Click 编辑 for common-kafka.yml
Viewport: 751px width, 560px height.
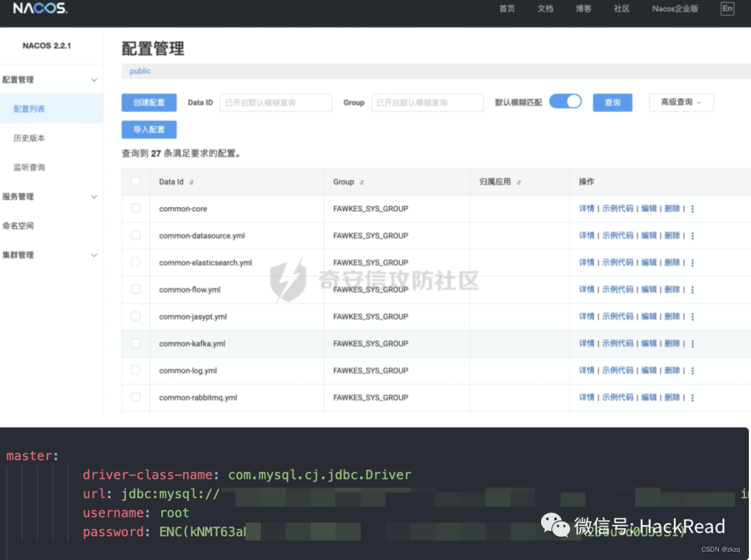[x=649, y=343]
